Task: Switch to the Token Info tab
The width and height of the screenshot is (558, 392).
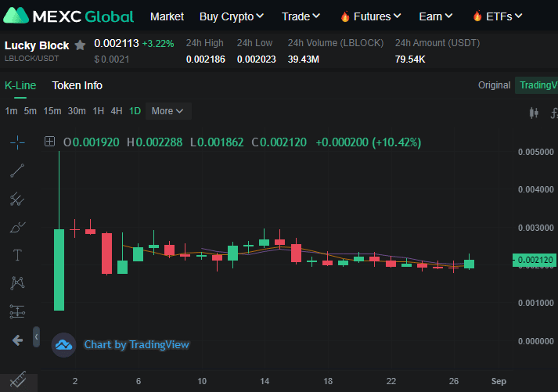Action: 77,85
